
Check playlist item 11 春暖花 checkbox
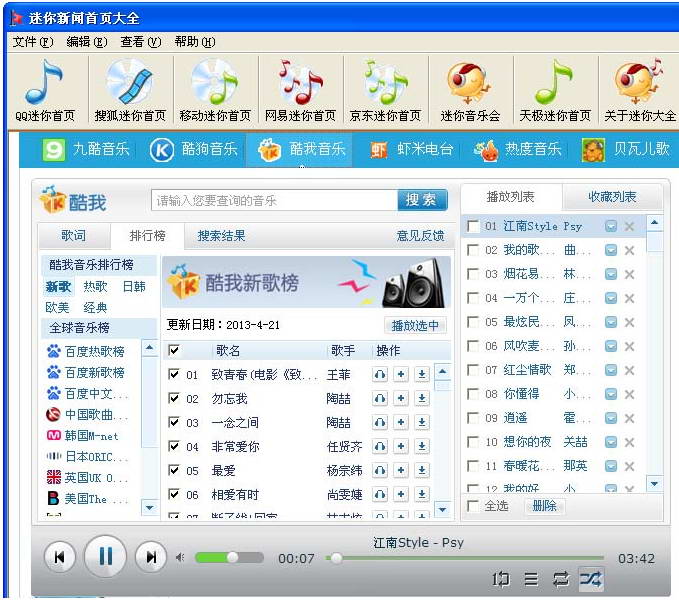coord(473,466)
